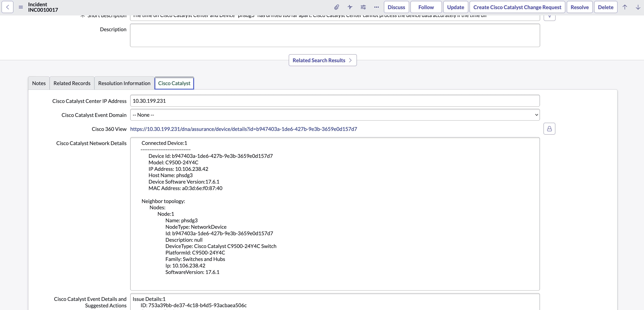Viewport: 644px width, 310px height.
Task: Click the Cisco Catalyst Network Details text area
Action: (x=335, y=214)
